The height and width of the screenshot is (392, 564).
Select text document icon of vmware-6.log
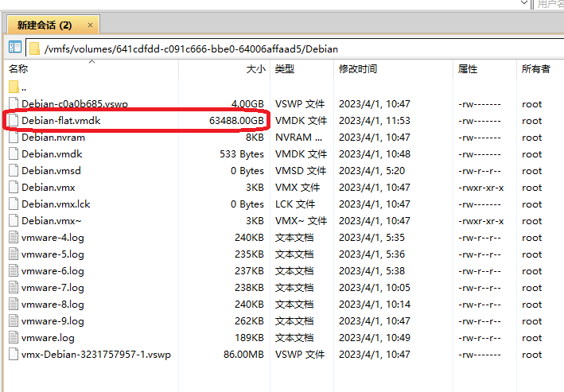[14, 271]
